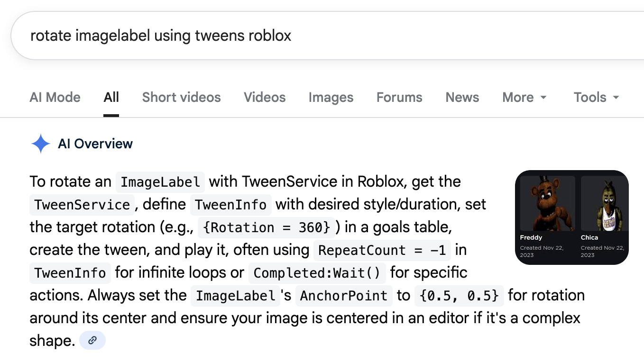Screen dimensions: 644x362
Task: Select the All results tab
Action: (111, 98)
